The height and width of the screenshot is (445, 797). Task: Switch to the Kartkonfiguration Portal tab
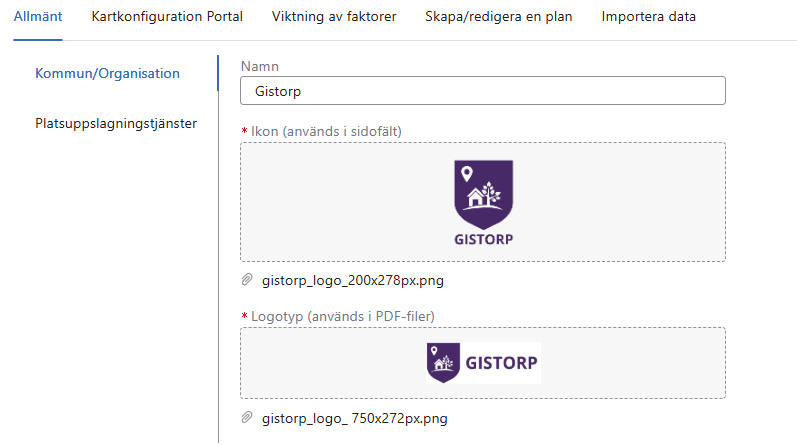tap(167, 17)
